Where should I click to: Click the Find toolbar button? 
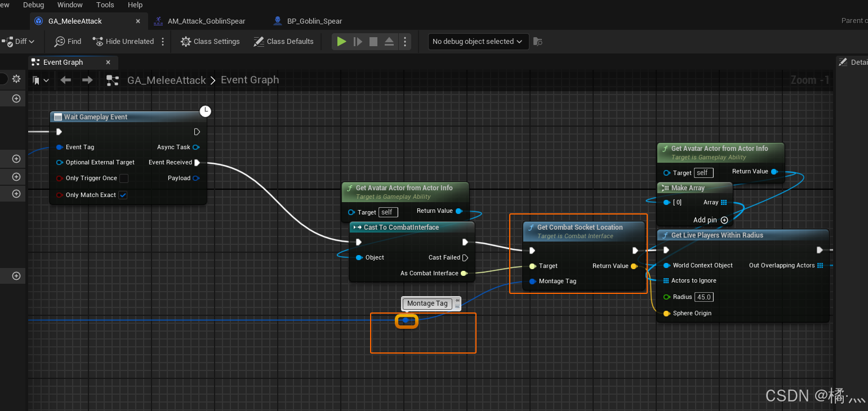68,42
